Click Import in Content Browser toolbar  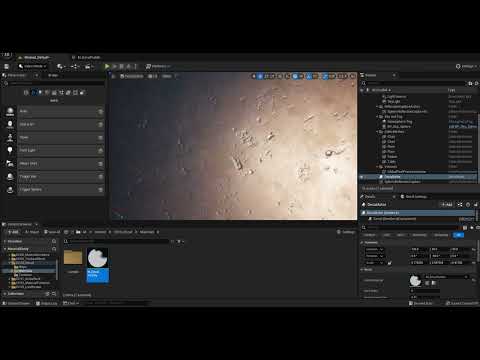point(32,232)
